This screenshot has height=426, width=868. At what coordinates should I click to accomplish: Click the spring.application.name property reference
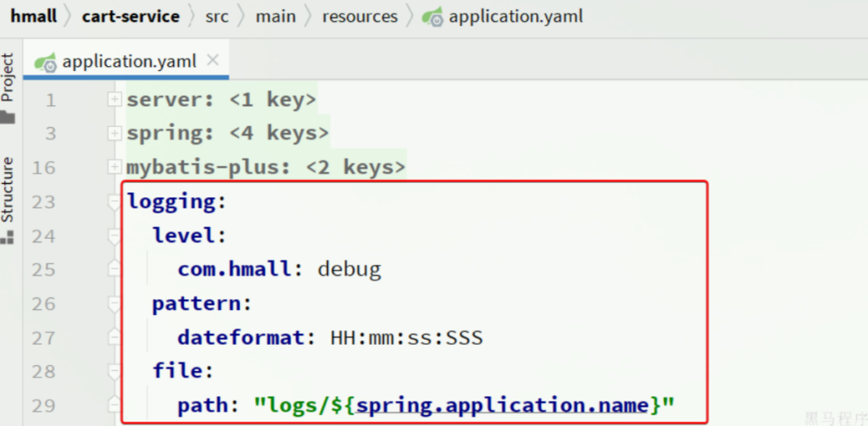tap(502, 406)
